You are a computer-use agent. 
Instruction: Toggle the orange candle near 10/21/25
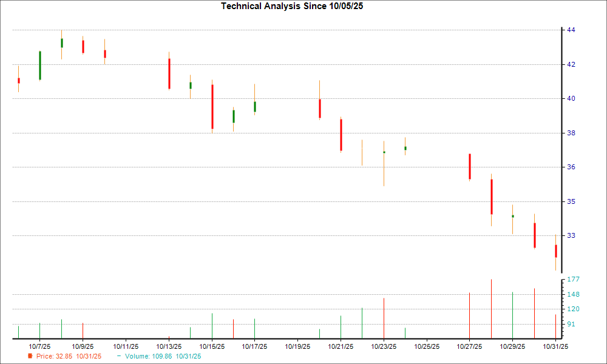(362, 152)
